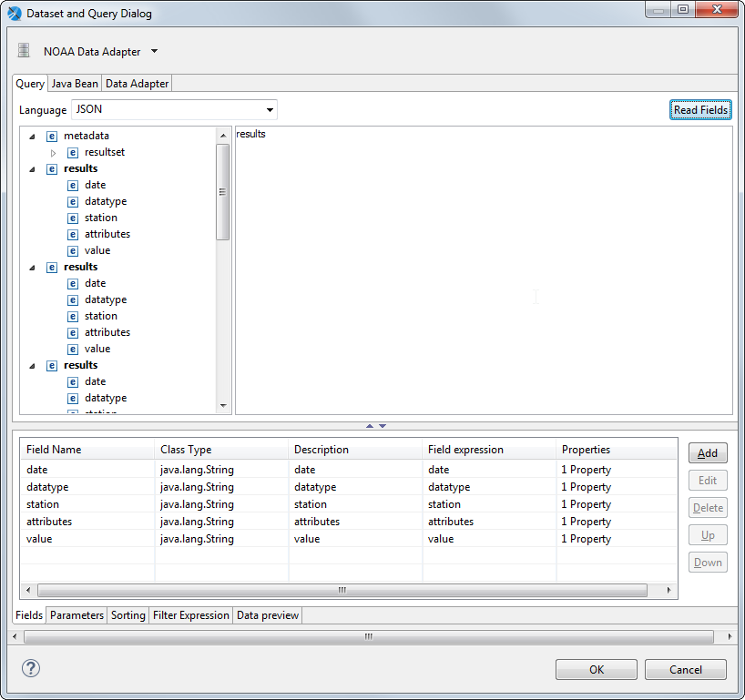Click the Class Type column header
The width and height of the screenshot is (745, 700).
[x=221, y=450]
